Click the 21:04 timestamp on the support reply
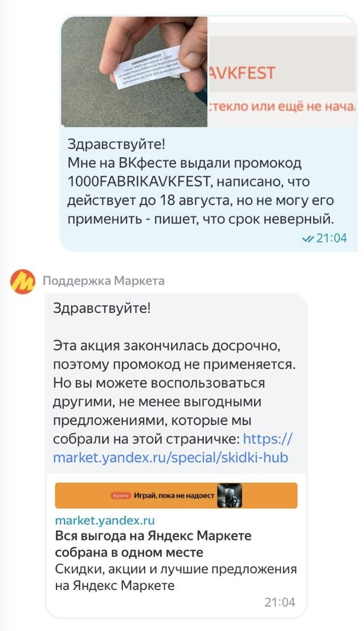Viewport: 364px width, 631px height. [x=280, y=602]
